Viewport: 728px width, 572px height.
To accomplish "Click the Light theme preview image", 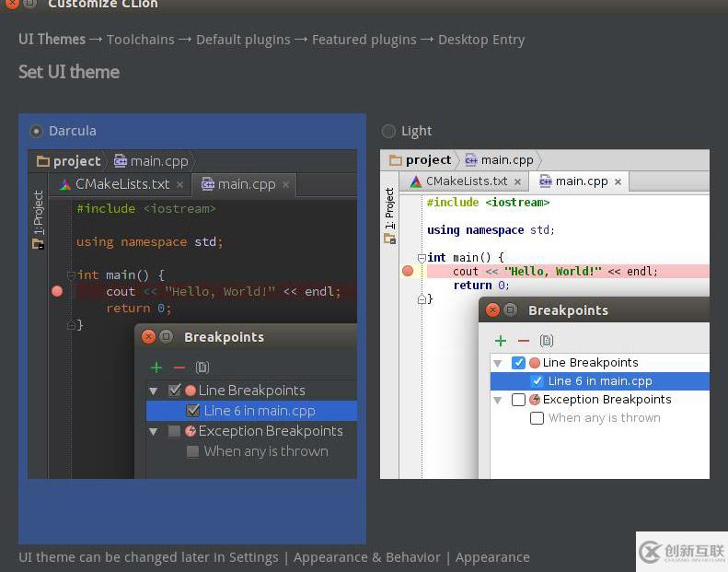I will tap(545, 314).
